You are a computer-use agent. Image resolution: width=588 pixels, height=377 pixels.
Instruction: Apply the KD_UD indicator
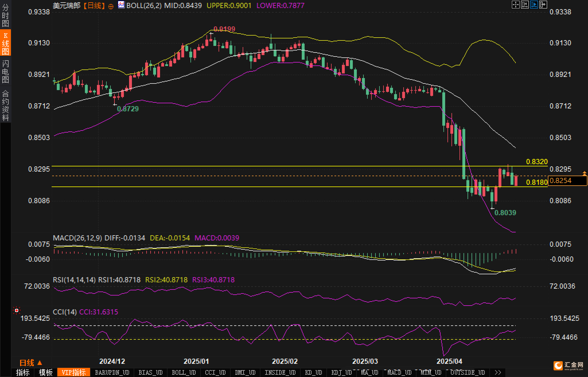[x=314, y=372]
